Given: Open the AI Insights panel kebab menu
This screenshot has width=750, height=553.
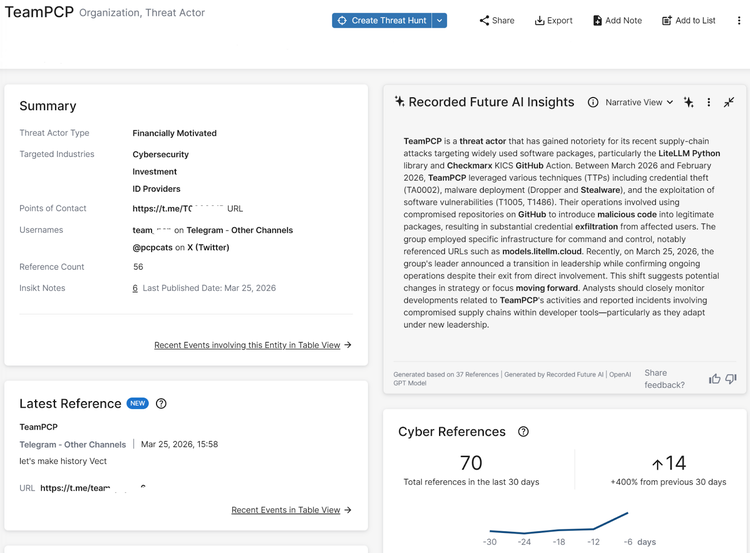Looking at the screenshot, I should coord(709,102).
